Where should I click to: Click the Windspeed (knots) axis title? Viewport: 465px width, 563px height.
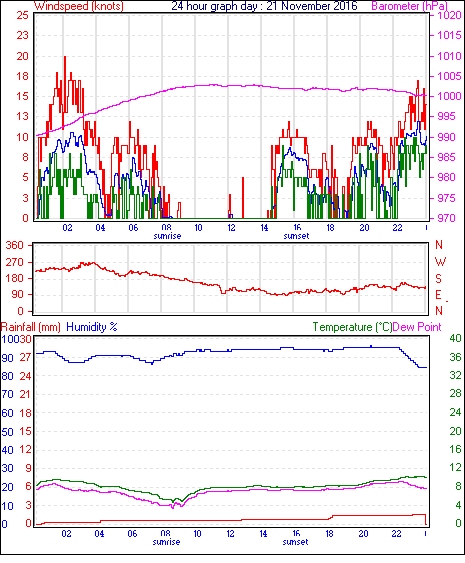pos(79,6)
